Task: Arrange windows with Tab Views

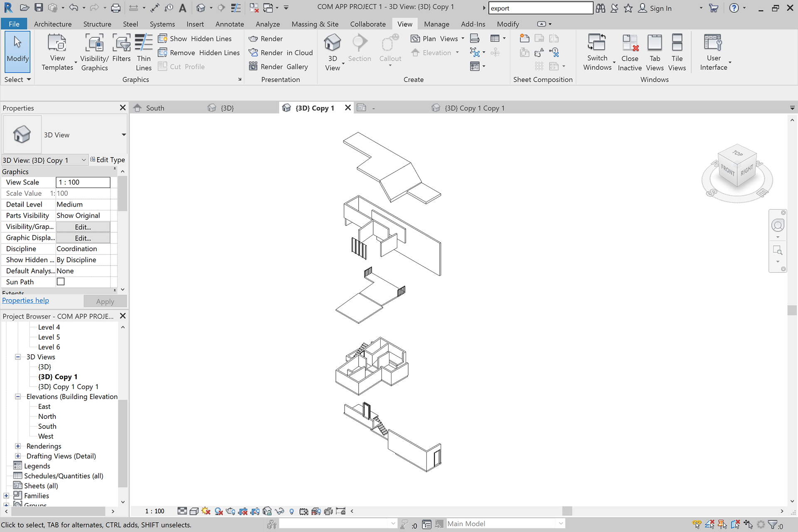Action: [655, 53]
